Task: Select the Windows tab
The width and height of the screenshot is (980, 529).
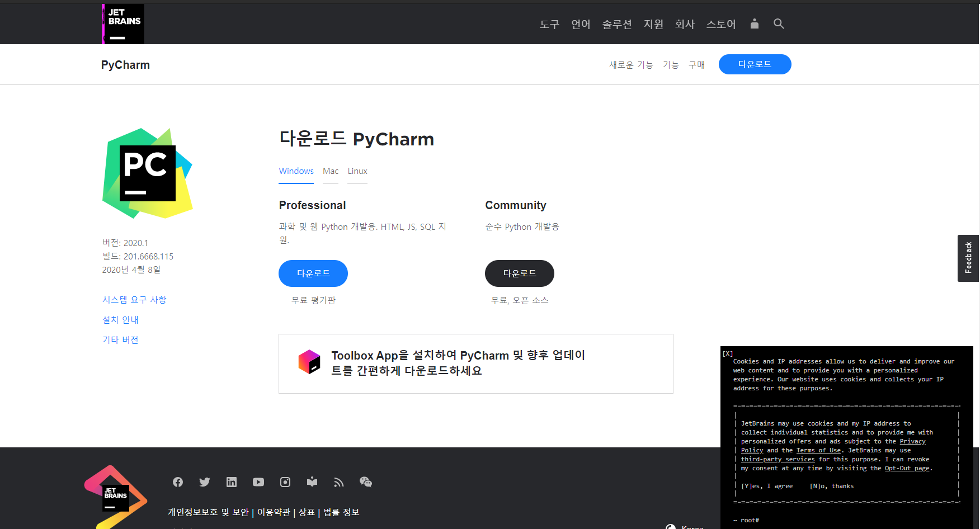Action: [296, 171]
